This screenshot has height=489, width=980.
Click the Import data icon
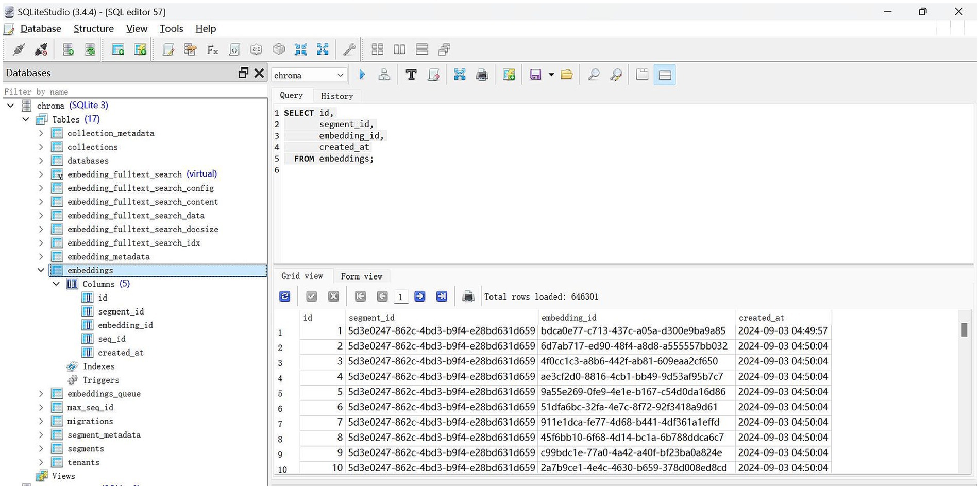(301, 49)
